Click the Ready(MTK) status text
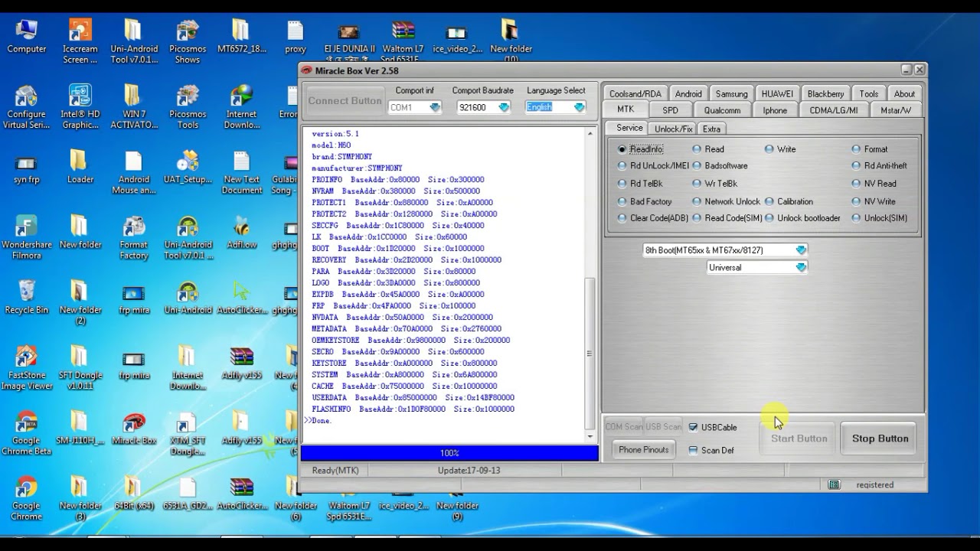Image resolution: width=980 pixels, height=551 pixels. (x=335, y=471)
